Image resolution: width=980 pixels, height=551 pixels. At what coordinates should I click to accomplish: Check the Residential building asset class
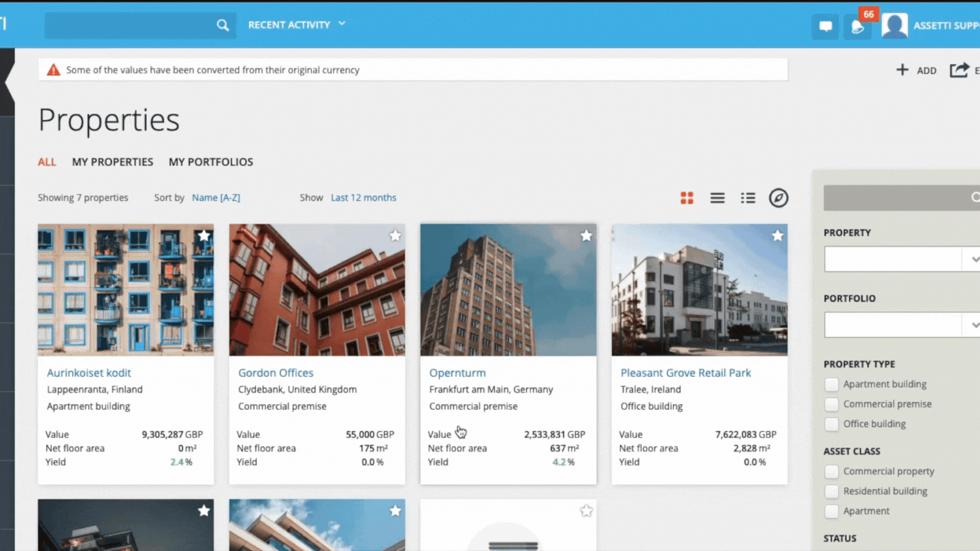832,491
